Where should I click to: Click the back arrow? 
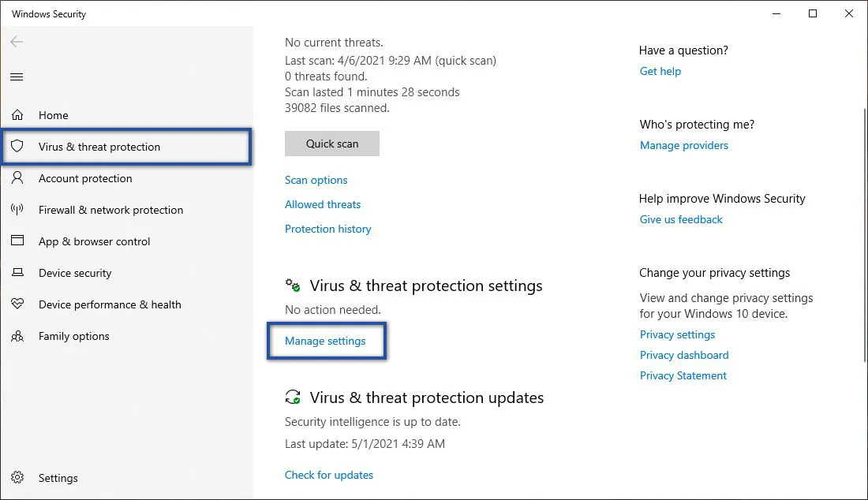coord(17,42)
